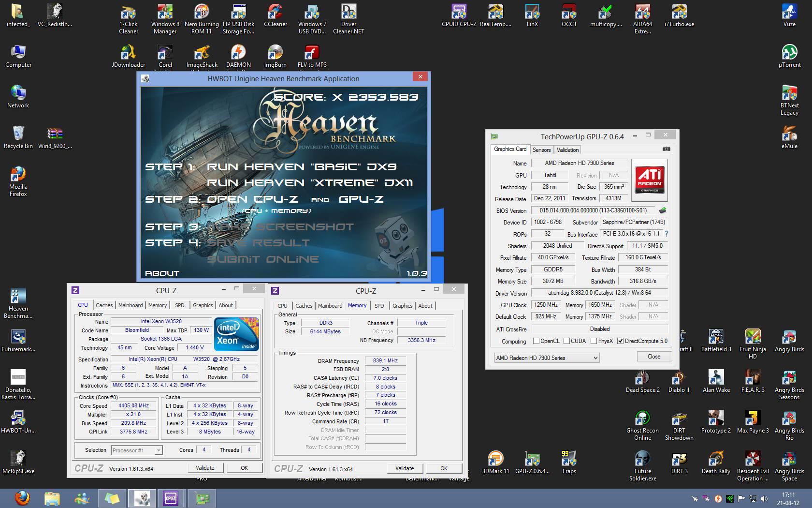Click the Bus Interface question mark in GPU-Z
812x508 pixels.
point(667,234)
